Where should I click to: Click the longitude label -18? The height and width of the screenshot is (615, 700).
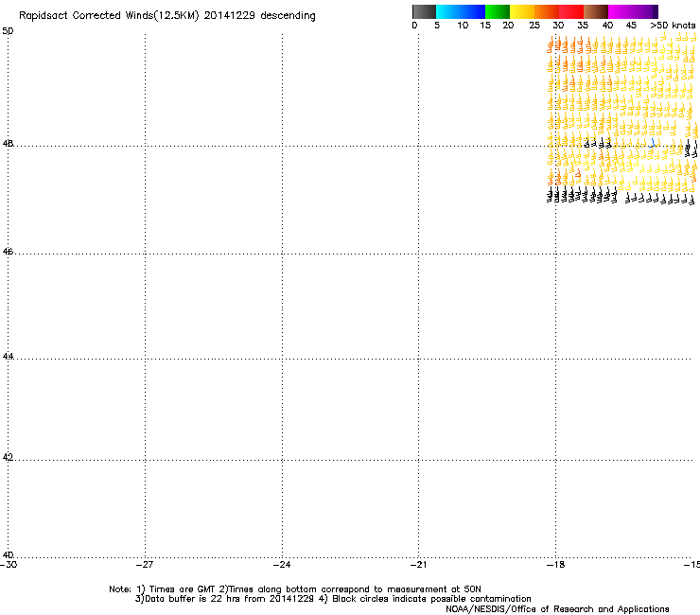click(555, 565)
